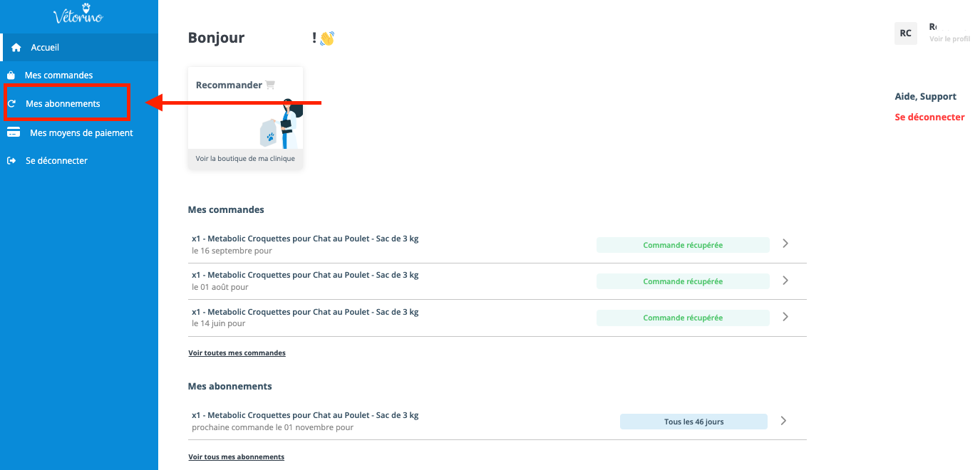The image size is (980, 470).
Task: Click Voir tous mes abonnements link
Action: (x=236, y=456)
